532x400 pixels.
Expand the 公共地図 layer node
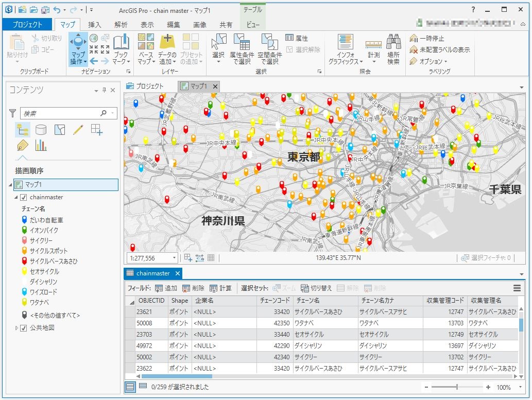(x=16, y=328)
